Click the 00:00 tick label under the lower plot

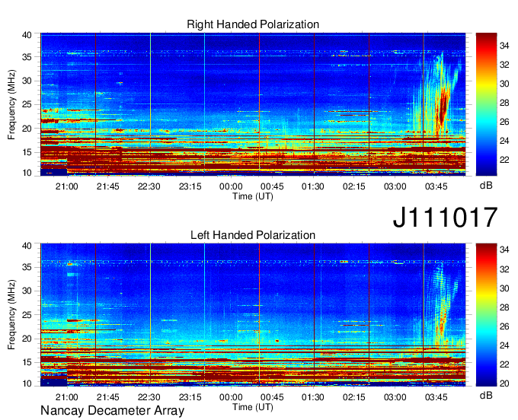(231, 397)
